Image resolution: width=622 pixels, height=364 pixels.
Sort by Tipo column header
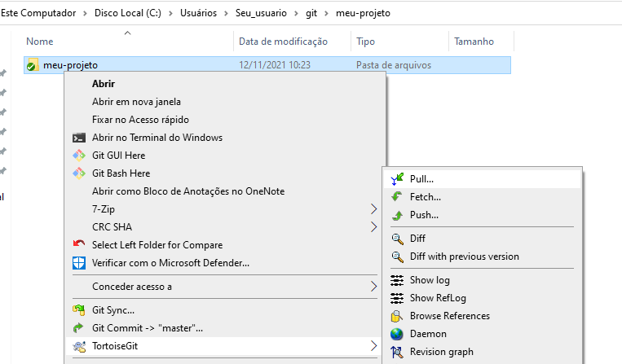tap(365, 42)
